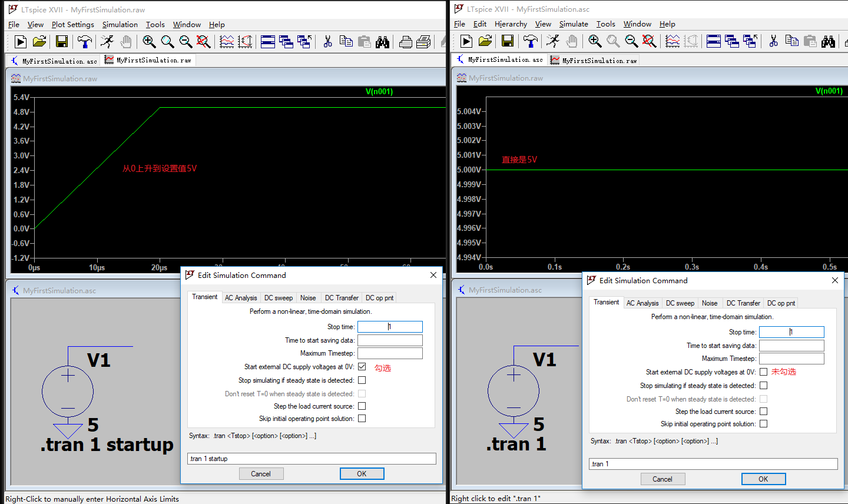Click OK to apply .tran 1 startup
The width and height of the screenshot is (848, 504).
[362, 473]
